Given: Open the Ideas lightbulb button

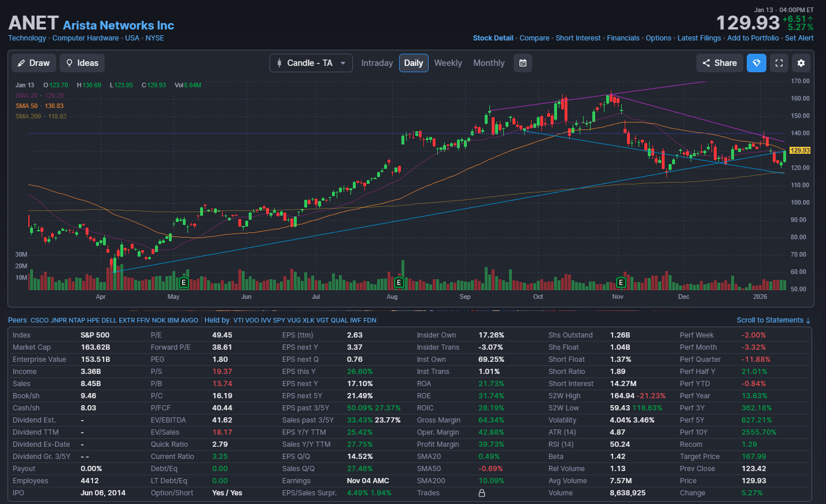Looking at the screenshot, I should (82, 63).
